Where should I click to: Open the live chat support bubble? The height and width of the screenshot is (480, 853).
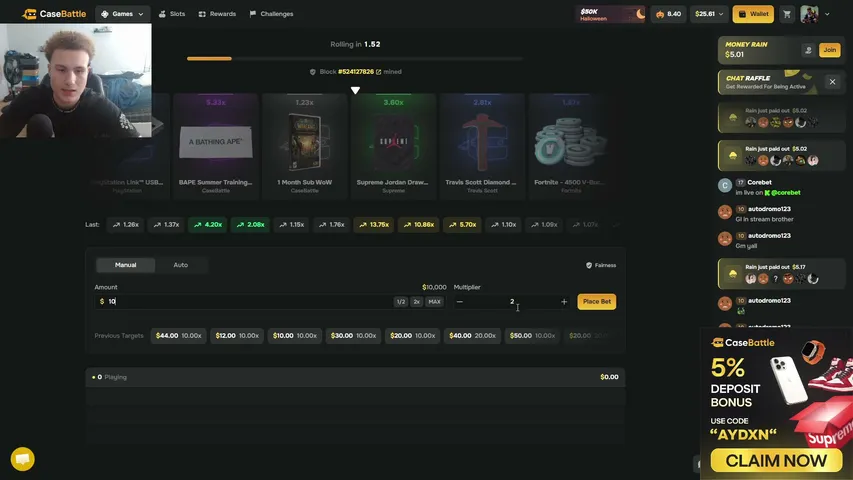point(22,459)
